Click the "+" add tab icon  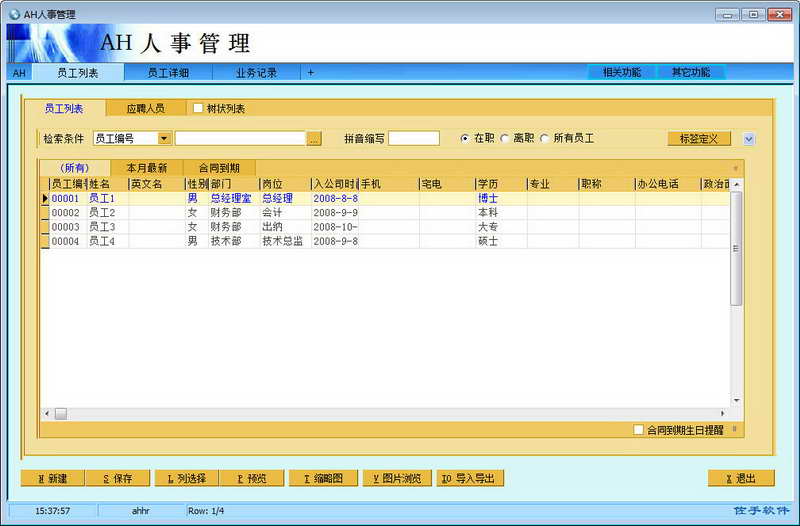click(x=310, y=73)
